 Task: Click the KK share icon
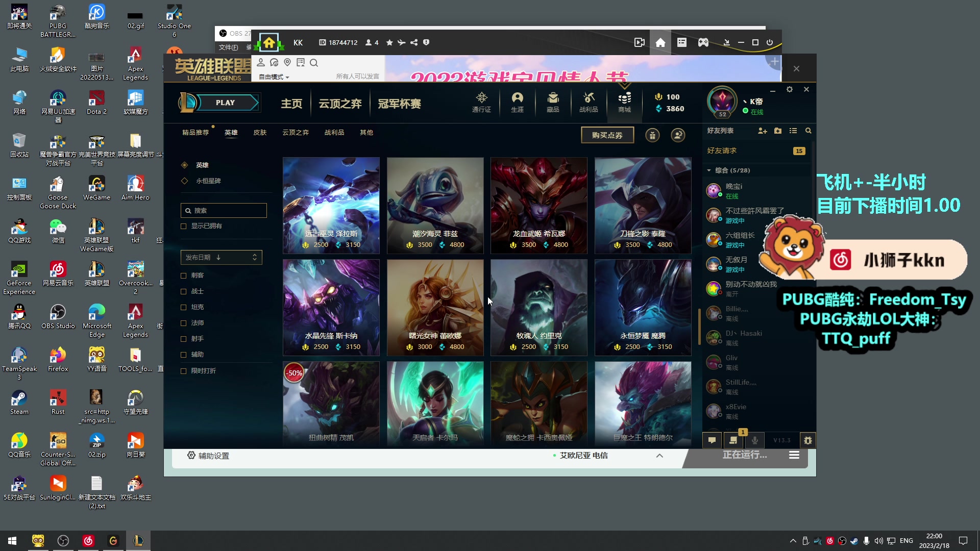point(414,42)
